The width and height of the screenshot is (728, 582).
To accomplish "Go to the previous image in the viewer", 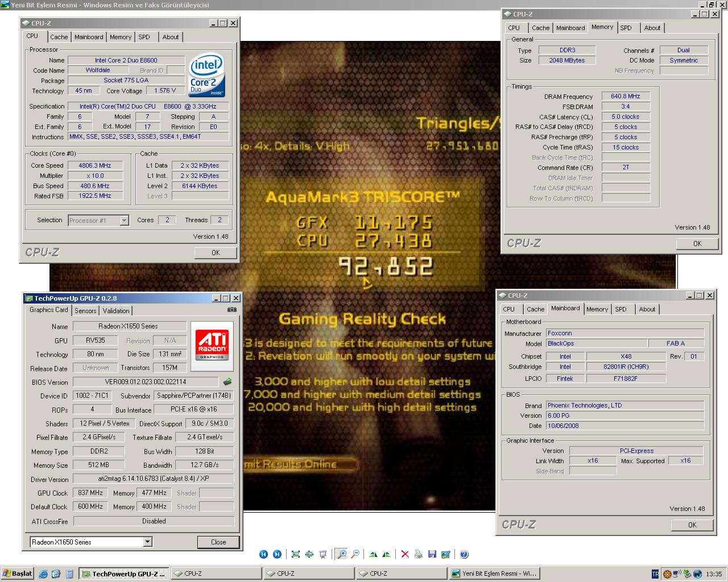I will 263,554.
